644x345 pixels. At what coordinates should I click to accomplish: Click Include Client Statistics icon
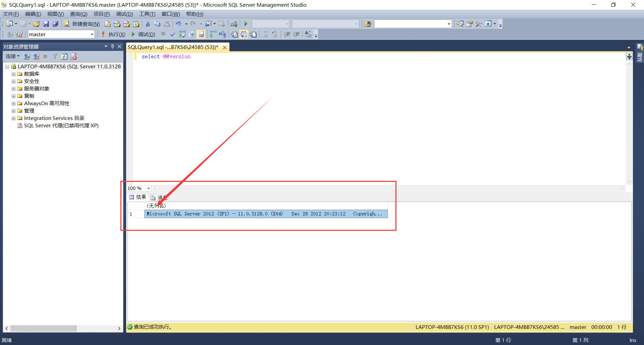point(222,34)
